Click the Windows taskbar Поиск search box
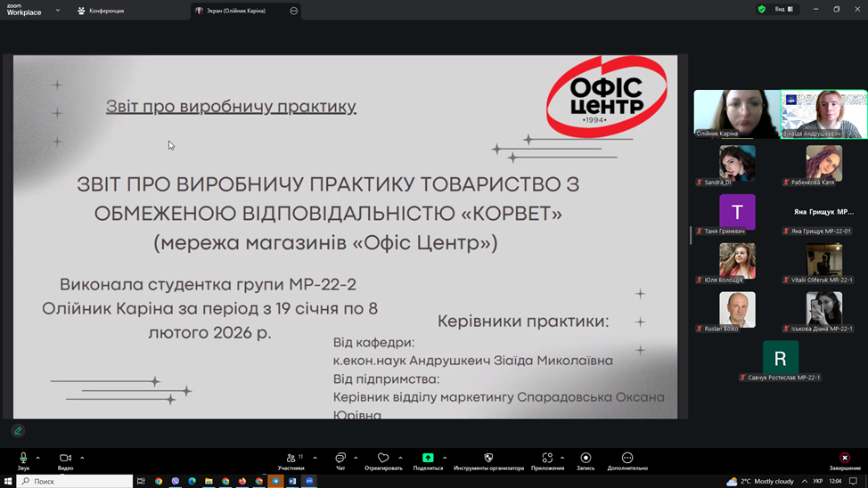Viewport: 868px width, 488px height. pos(75,481)
